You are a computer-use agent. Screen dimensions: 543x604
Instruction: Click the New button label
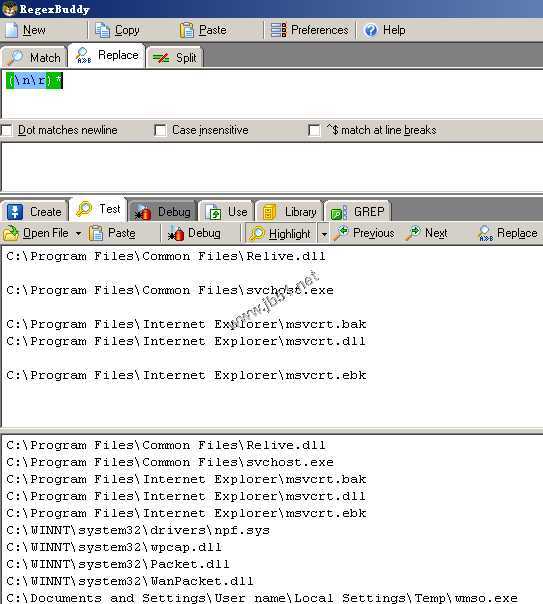[34, 30]
